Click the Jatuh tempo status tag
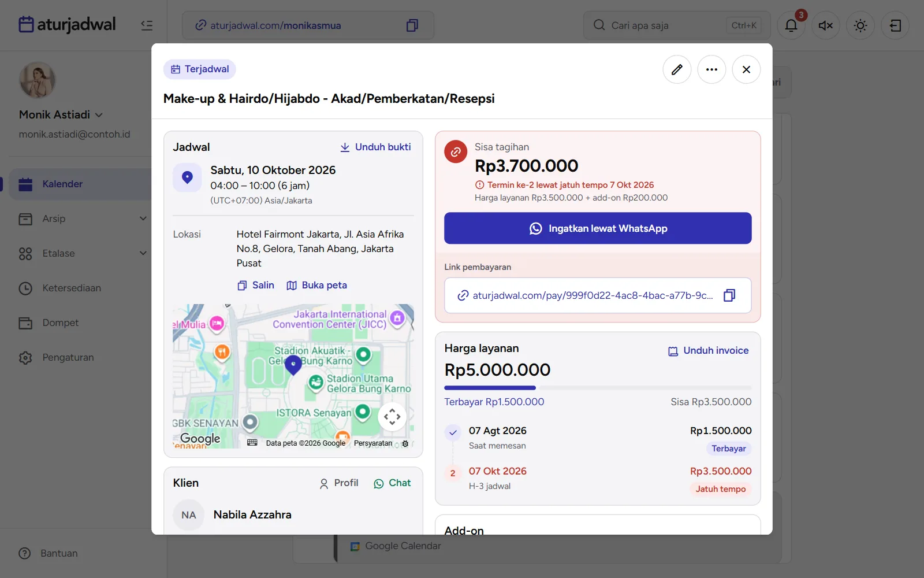Image resolution: width=924 pixels, height=578 pixels. click(720, 489)
